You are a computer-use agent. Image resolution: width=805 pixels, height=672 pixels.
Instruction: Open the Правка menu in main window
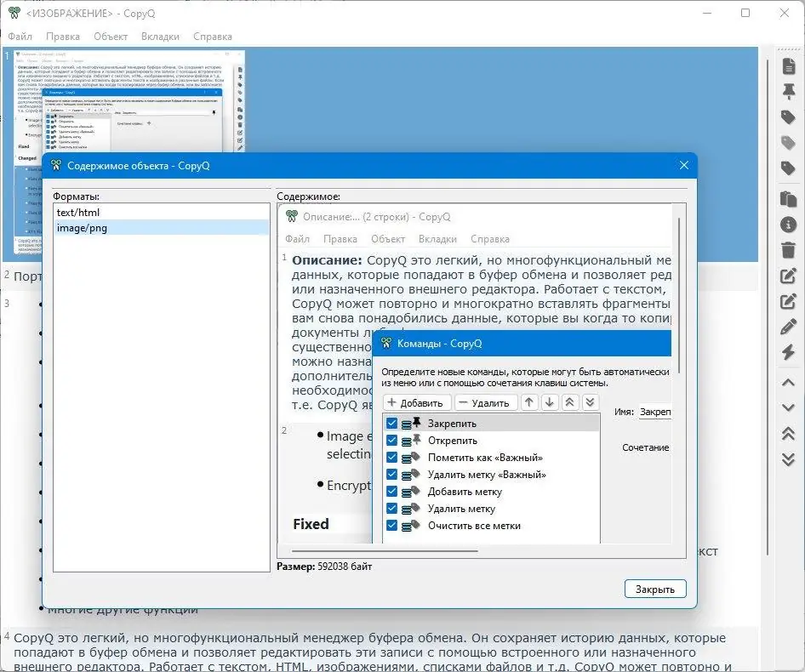point(63,37)
